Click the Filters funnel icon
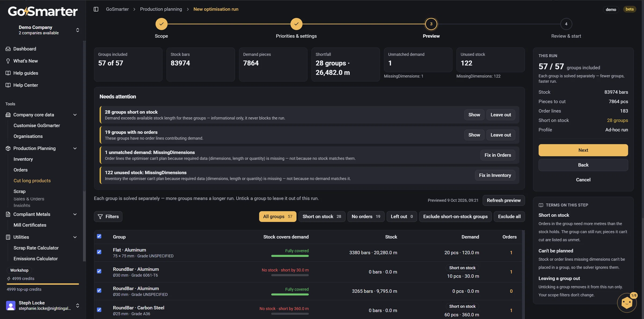The width and height of the screenshot is (644, 319). click(x=100, y=217)
